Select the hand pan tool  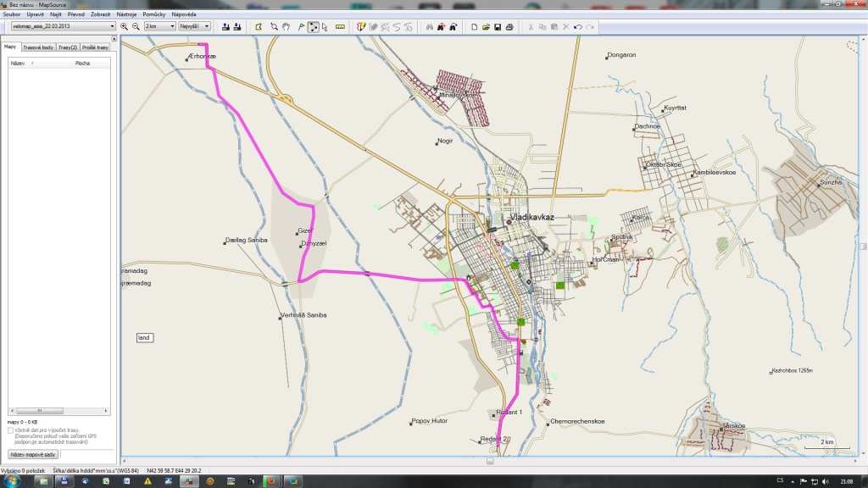click(287, 27)
